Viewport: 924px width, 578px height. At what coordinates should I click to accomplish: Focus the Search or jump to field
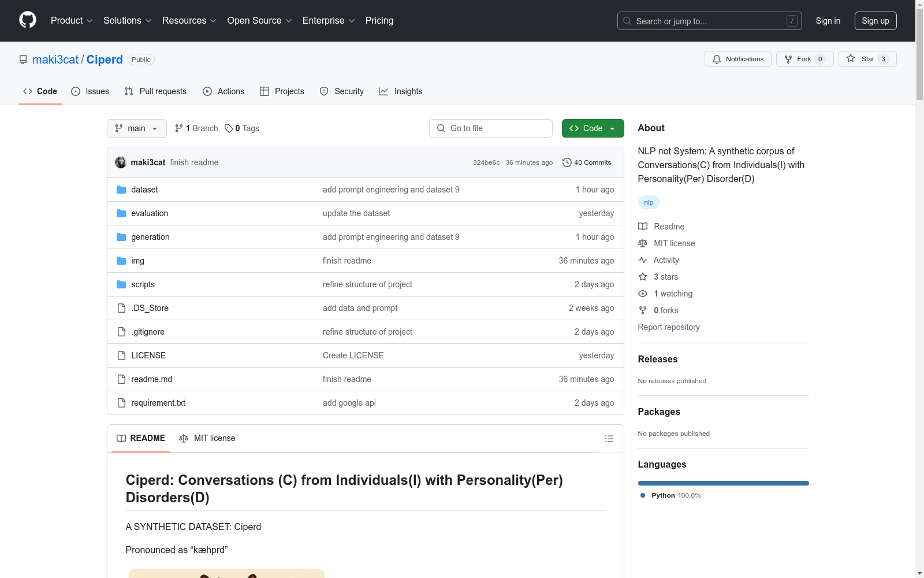tap(710, 21)
